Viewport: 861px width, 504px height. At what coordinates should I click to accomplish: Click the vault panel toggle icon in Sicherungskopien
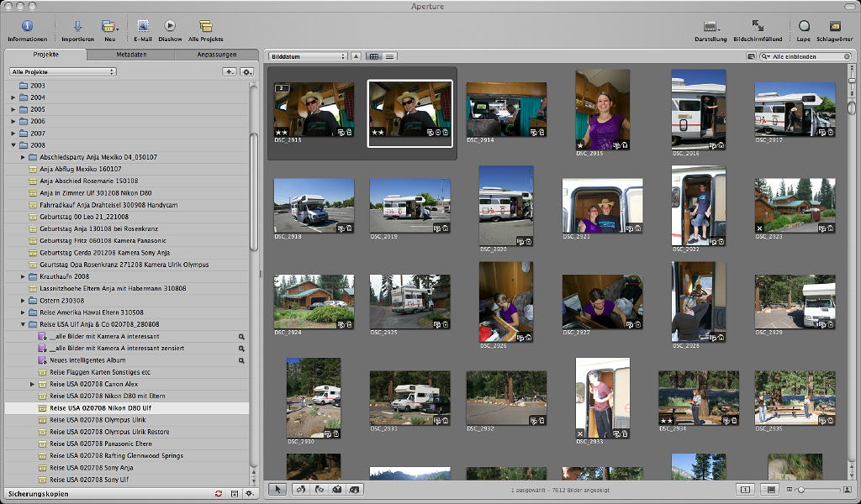click(x=235, y=494)
